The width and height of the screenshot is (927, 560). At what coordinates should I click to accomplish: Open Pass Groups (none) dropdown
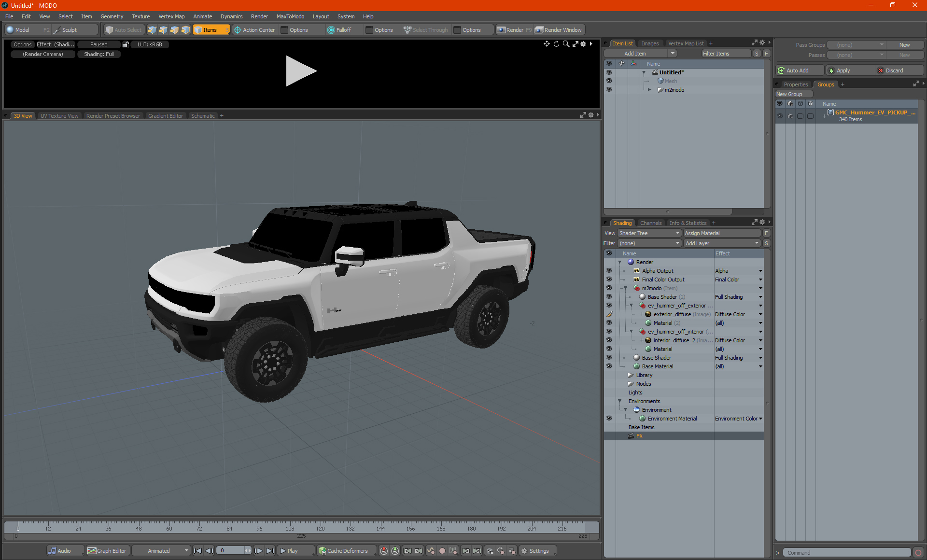coord(856,45)
